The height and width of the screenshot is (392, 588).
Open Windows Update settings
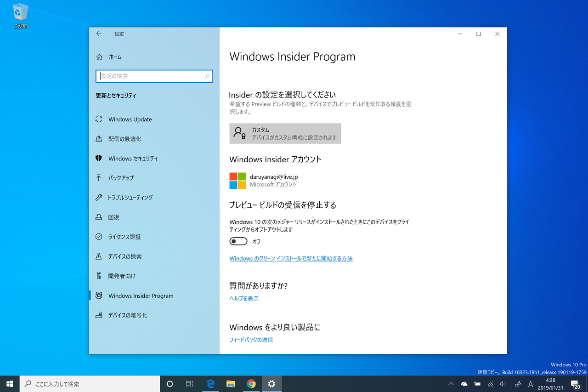(130, 119)
